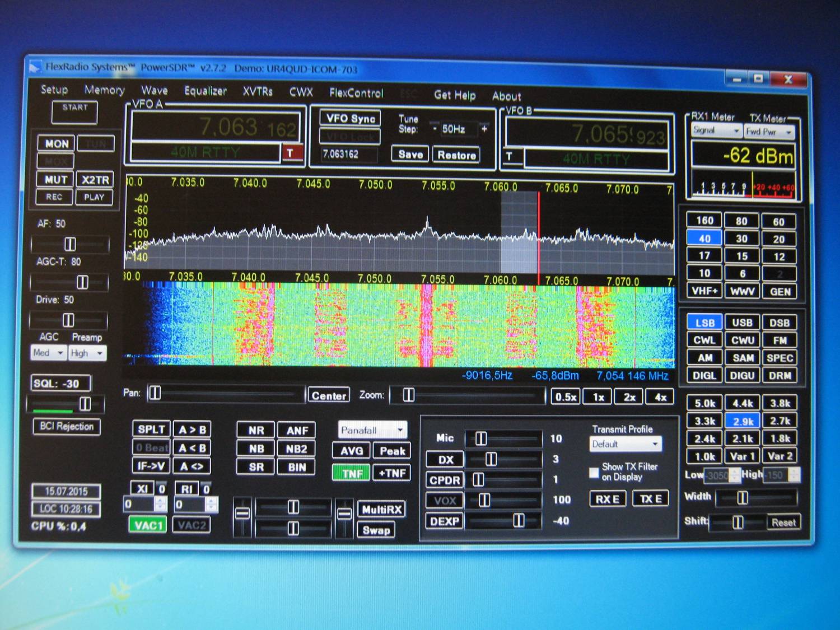Open the FlexControl menu
Viewport: 840px width, 630px height.
[356, 93]
